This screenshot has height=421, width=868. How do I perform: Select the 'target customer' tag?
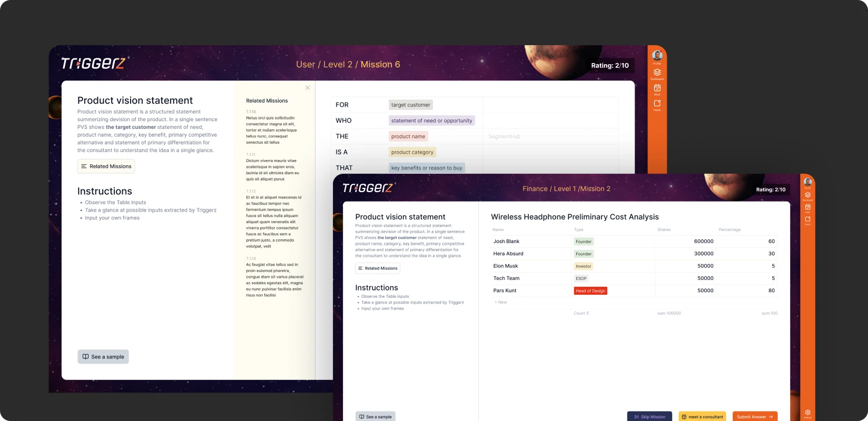click(411, 105)
